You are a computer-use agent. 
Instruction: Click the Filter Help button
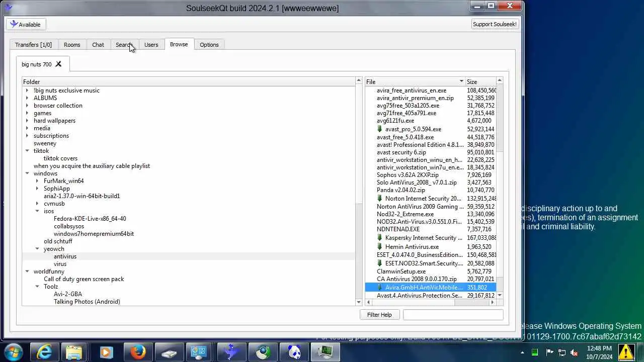[x=379, y=315]
